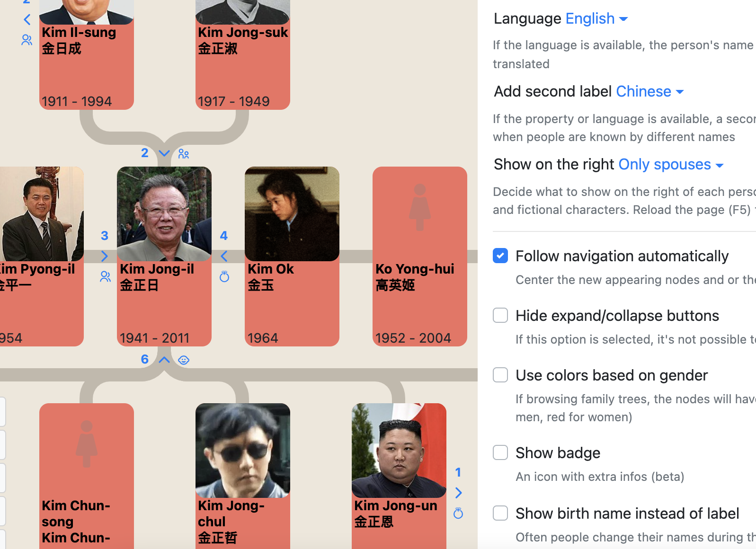Click the spouse ring icon beside Kim Jong-un
Screen dimensions: 756x549
tap(458, 514)
